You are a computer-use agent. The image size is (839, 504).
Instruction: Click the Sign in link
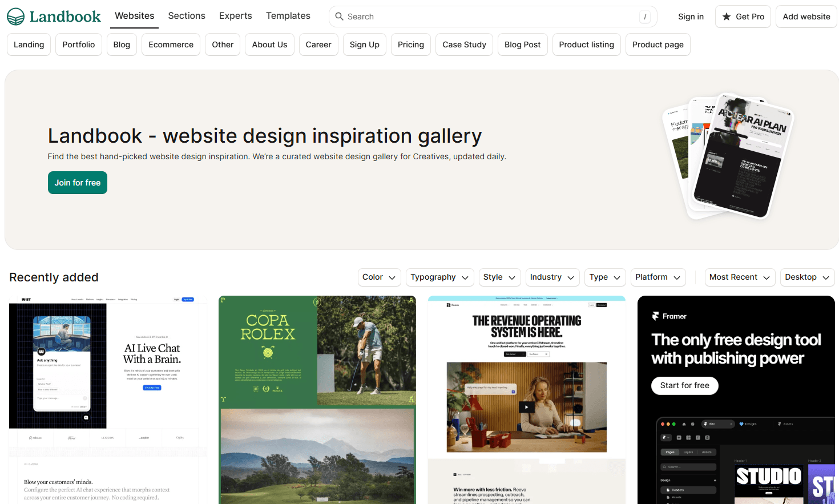(691, 17)
